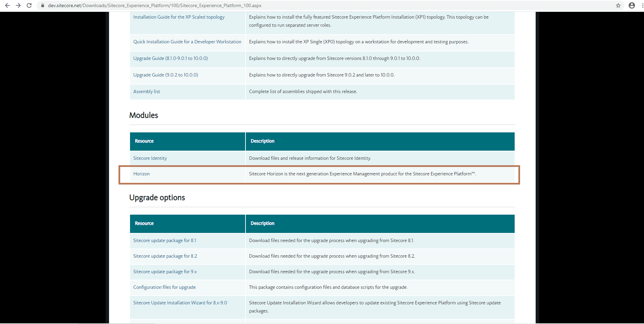The height and width of the screenshot is (324, 644).
Task: Open Upgrade Guide (8.1.0-9.0.1 to 10.0.0)
Action: pos(170,58)
